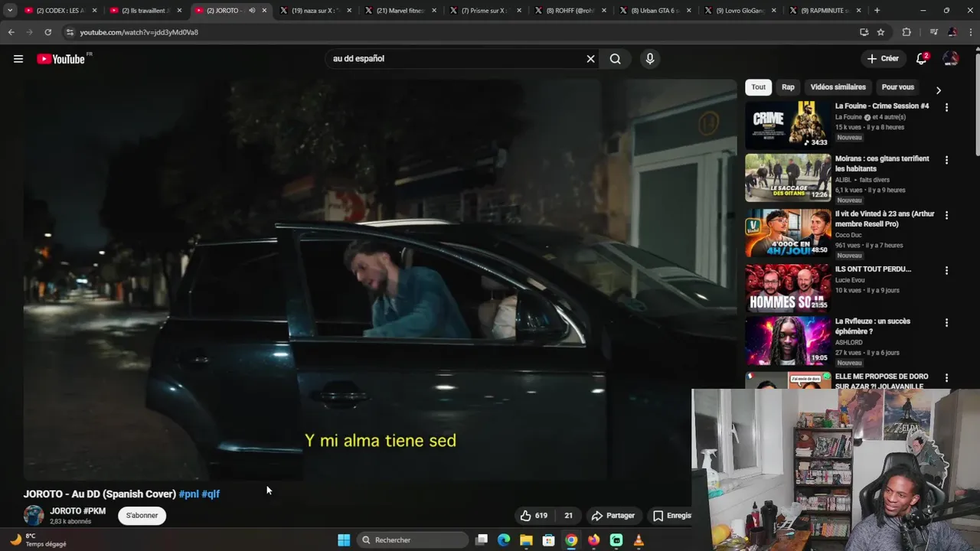Switch to the Lovro GloGang tab

[x=740, y=11]
